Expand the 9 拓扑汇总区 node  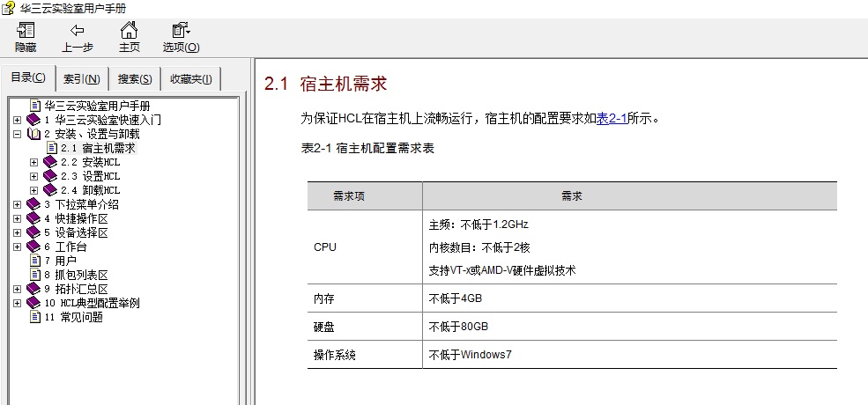click(17, 289)
